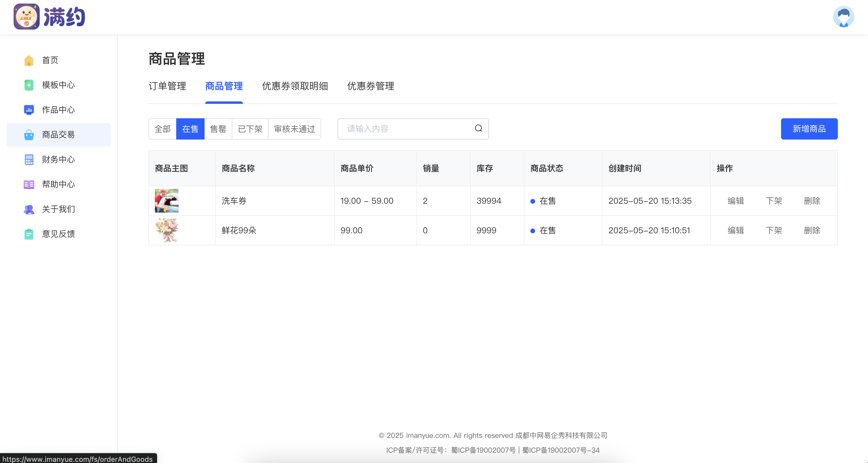This screenshot has width=868, height=463.
Task: Click the 财务中心 calculator icon
Action: pos(29,159)
